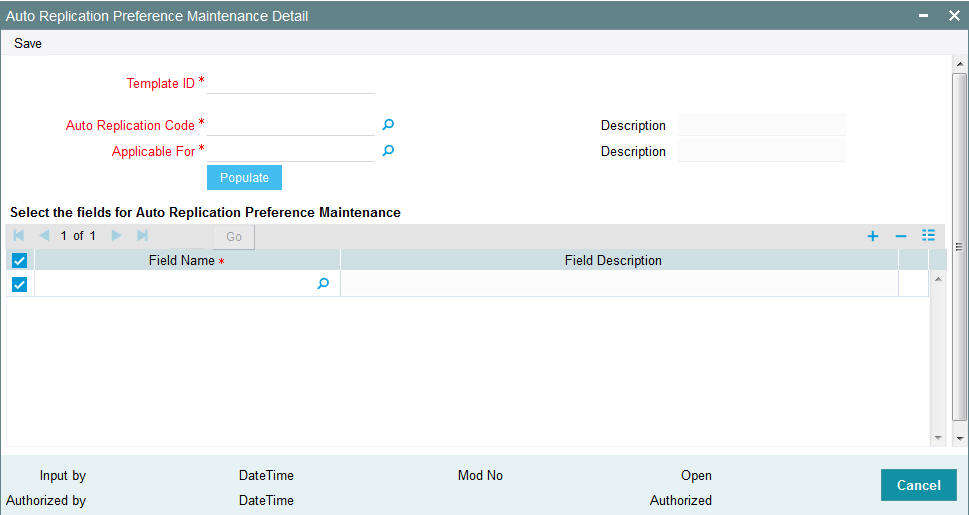
Task: Toggle the select-all checkbox in grid header
Action: tap(20, 261)
